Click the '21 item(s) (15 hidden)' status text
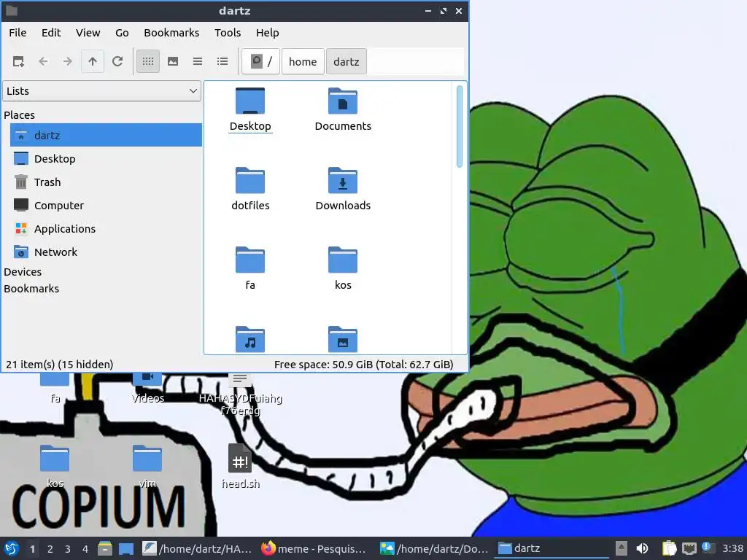The width and height of the screenshot is (747, 560). click(60, 365)
